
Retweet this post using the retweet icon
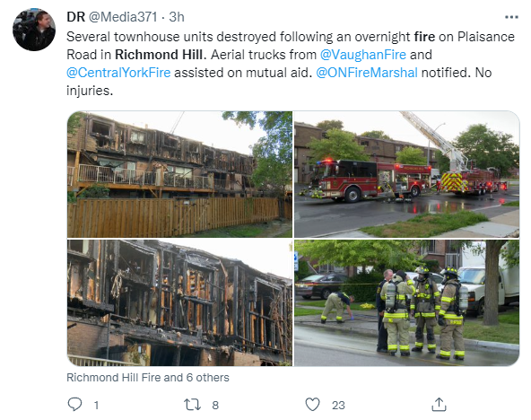tap(192, 405)
